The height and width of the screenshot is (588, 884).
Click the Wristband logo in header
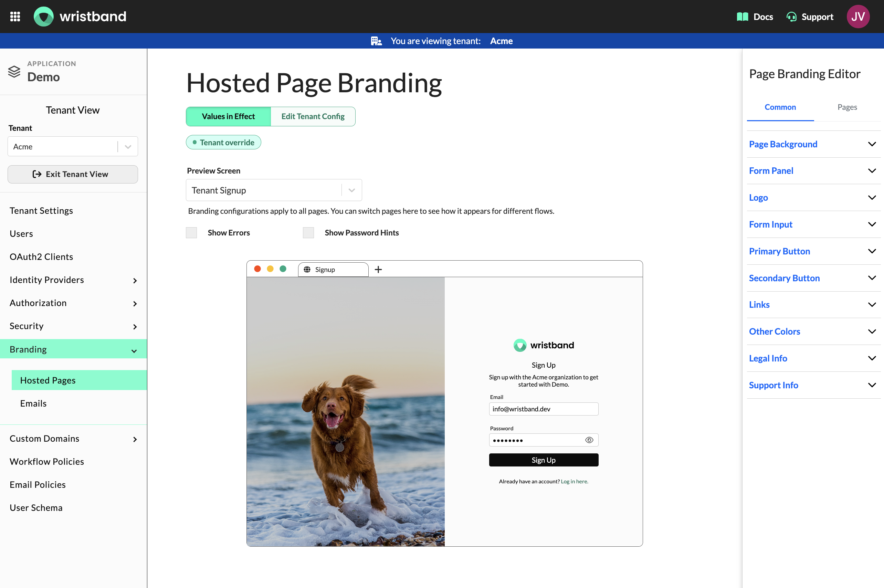80,17
